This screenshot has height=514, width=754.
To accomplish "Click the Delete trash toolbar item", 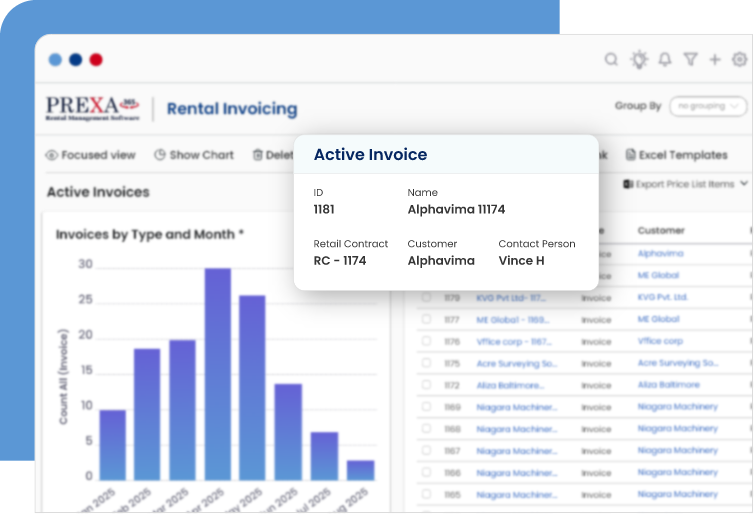I will 273,155.
